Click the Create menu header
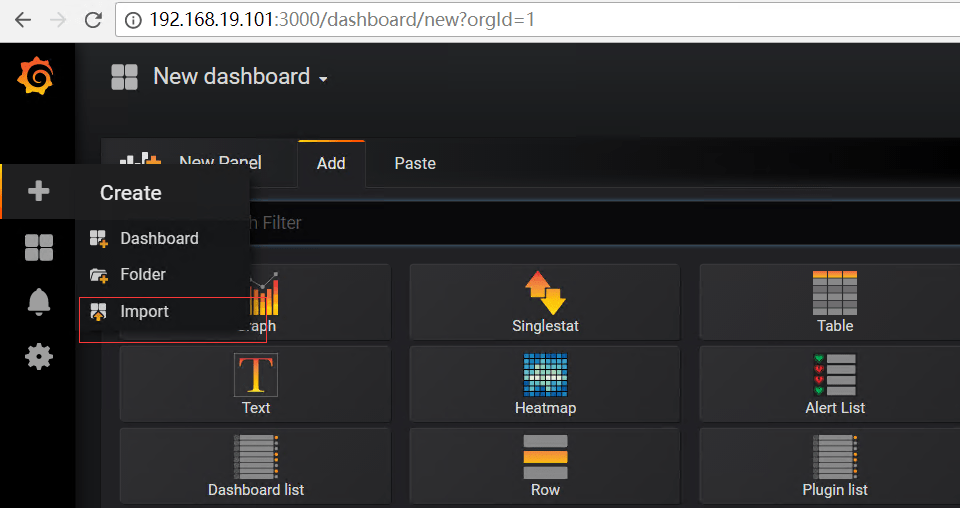 tap(131, 193)
